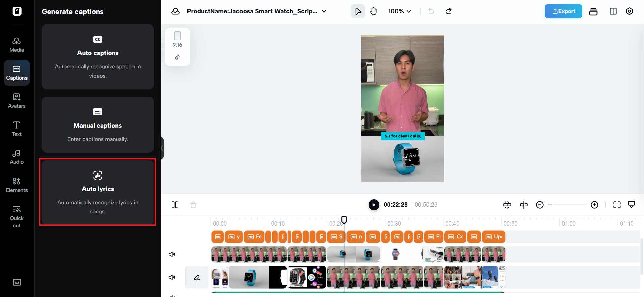
Task: Zoom in the timeline
Action: [x=594, y=205]
